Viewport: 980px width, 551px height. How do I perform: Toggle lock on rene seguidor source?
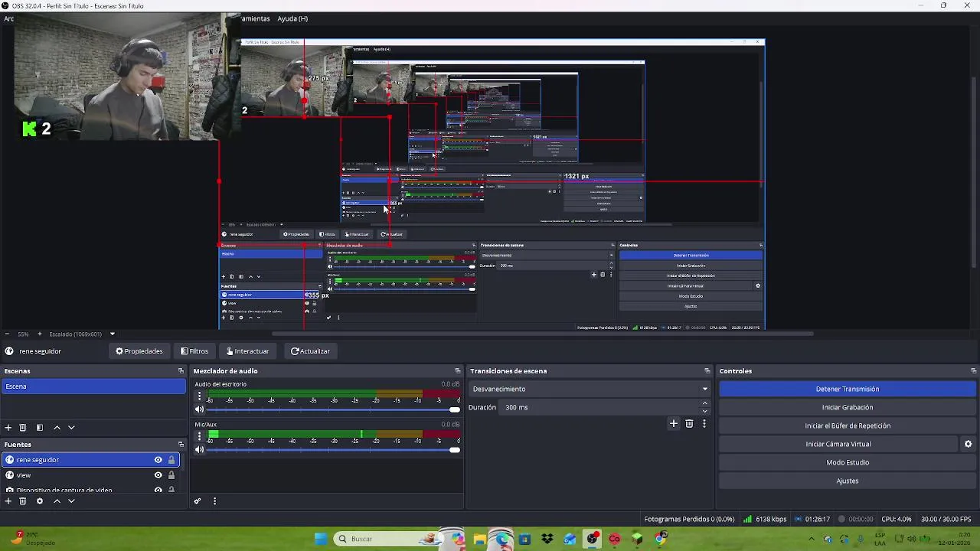tap(171, 460)
